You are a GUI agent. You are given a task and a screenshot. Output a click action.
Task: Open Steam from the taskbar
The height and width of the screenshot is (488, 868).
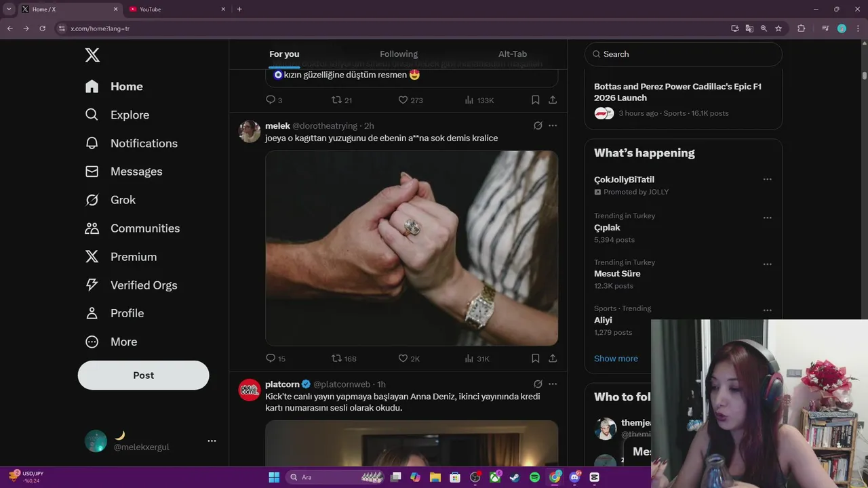[515, 477]
